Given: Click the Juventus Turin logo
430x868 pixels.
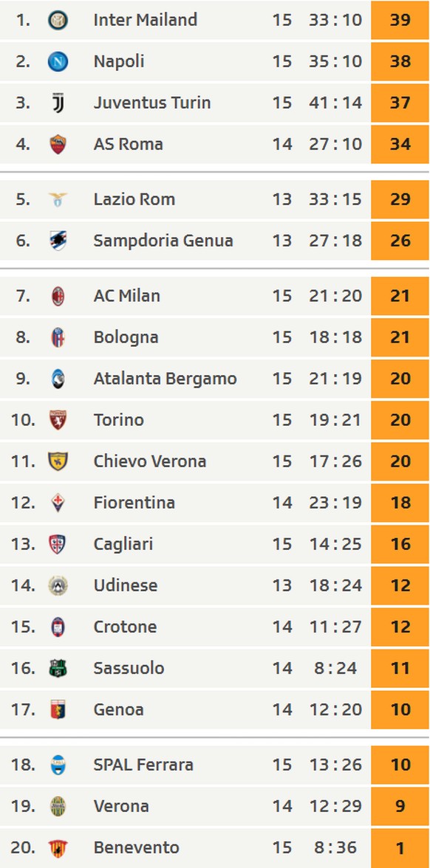Looking at the screenshot, I should (58, 103).
